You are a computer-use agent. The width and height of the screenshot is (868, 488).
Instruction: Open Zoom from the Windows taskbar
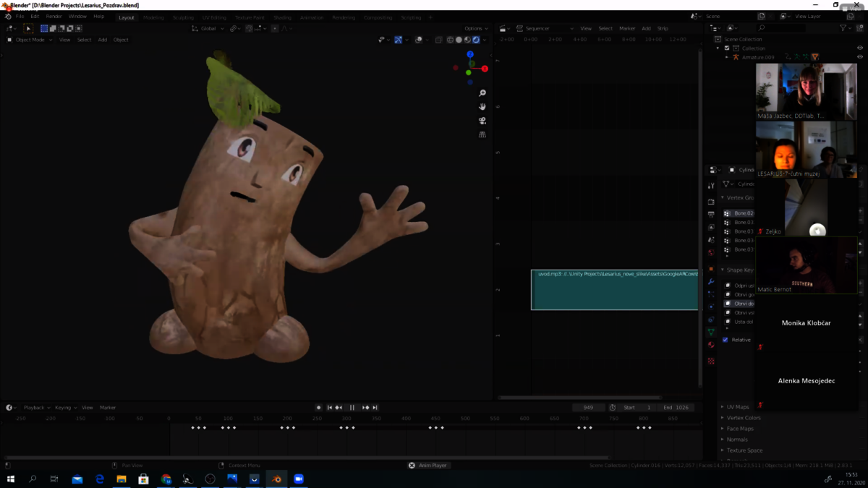point(299,479)
